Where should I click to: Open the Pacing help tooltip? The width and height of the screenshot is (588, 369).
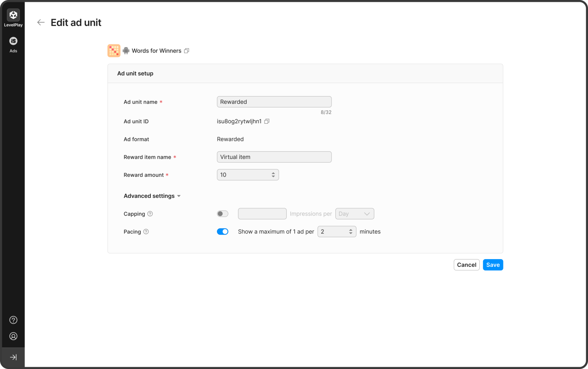pos(146,232)
